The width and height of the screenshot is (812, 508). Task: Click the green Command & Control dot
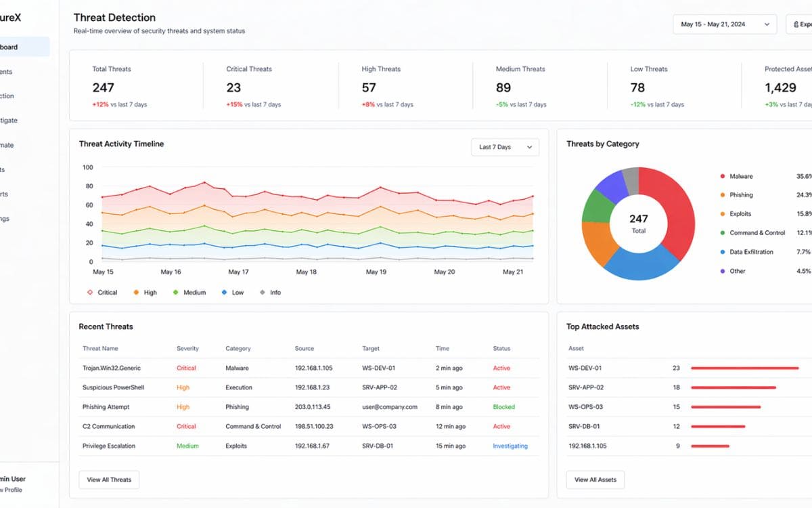coord(723,233)
